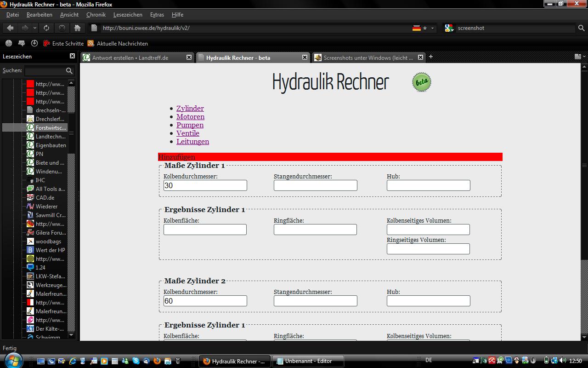This screenshot has width=588, height=368.
Task: Open the Pumpen link
Action: [190, 125]
